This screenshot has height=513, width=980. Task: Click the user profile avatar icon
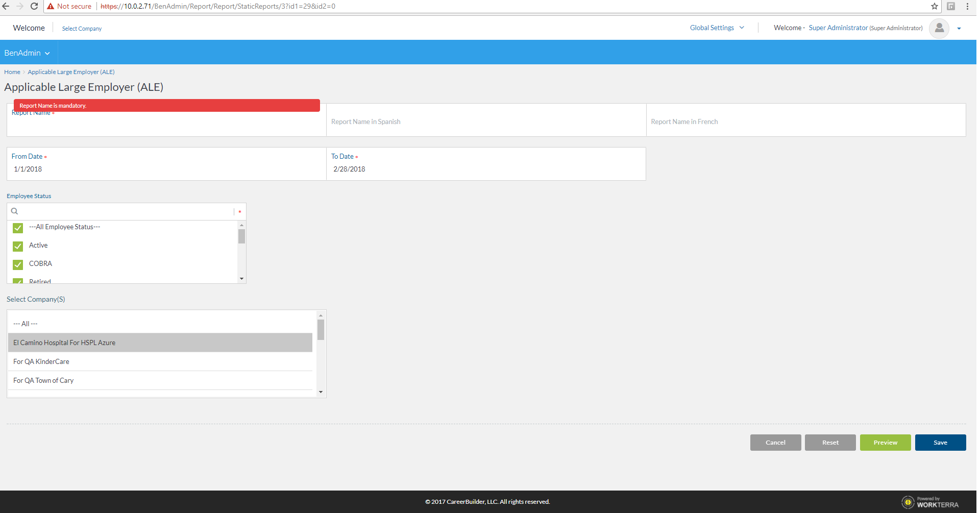(939, 28)
